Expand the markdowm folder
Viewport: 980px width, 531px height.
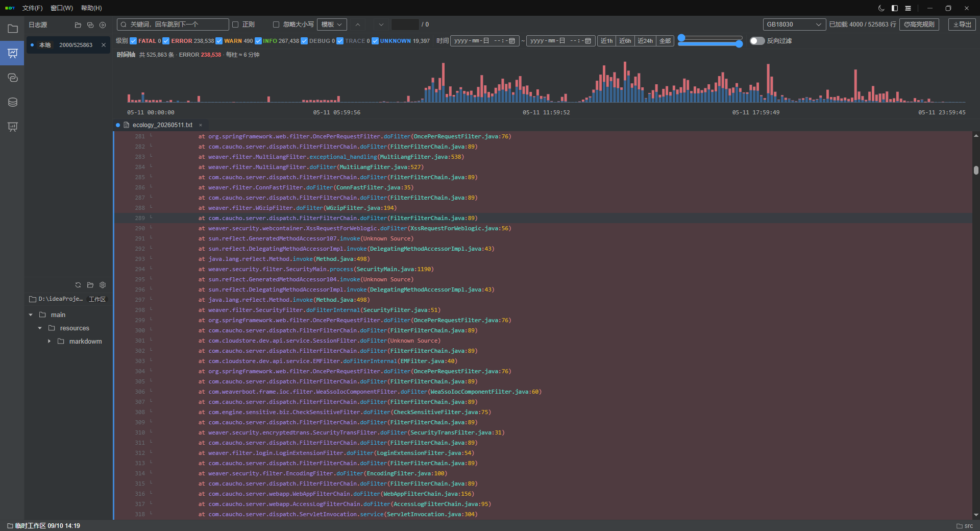[x=49, y=342]
